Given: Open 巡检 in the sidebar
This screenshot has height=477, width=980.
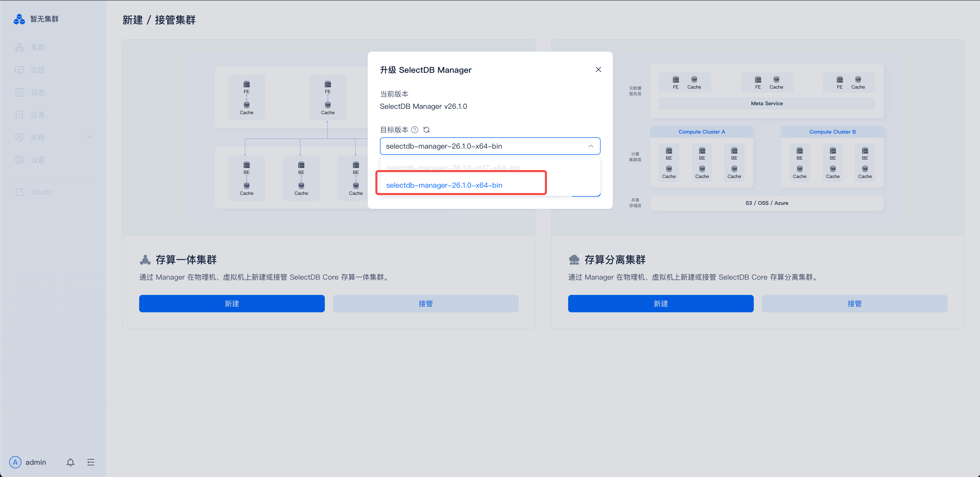Looking at the screenshot, I should tap(38, 137).
